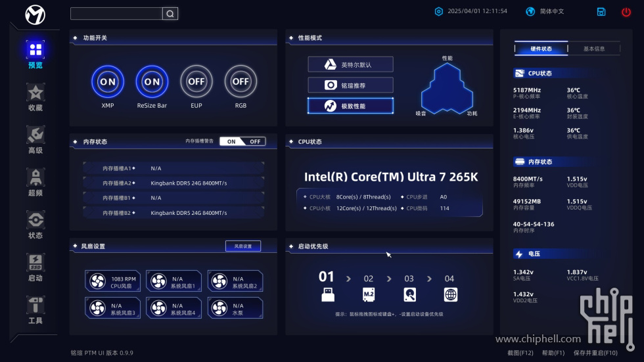
Task: Click the 系统风扇2 fan tile
Action: point(235,281)
